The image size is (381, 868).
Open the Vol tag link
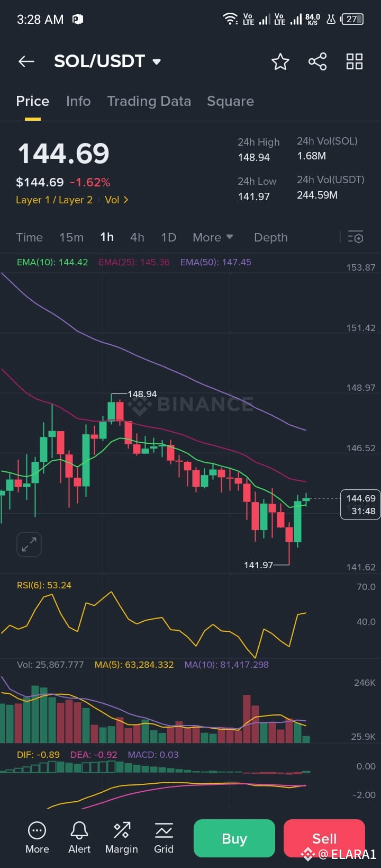coord(116,200)
